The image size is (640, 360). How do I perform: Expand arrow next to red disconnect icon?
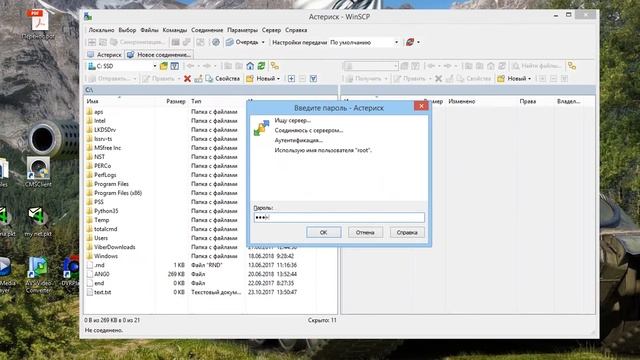click(x=418, y=42)
